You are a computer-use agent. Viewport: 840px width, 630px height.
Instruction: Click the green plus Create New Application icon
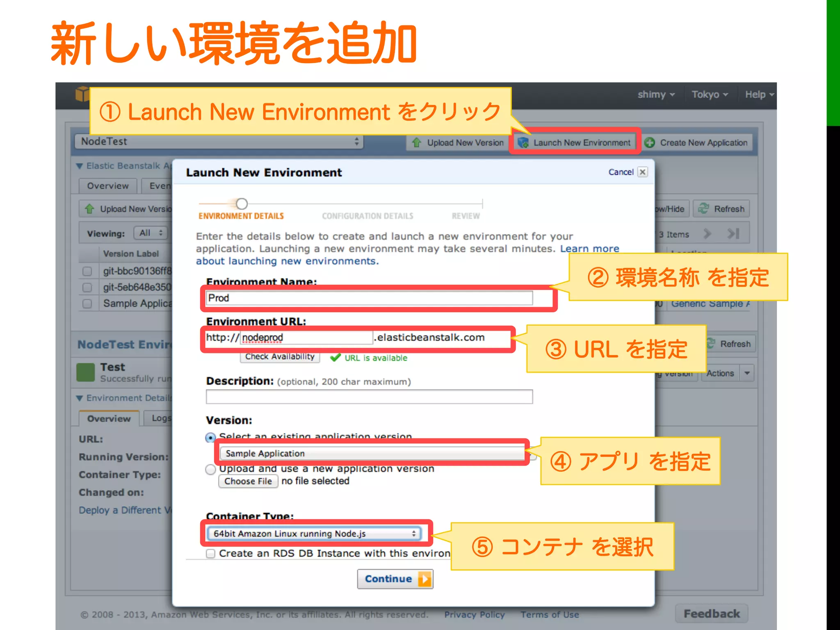tap(650, 143)
